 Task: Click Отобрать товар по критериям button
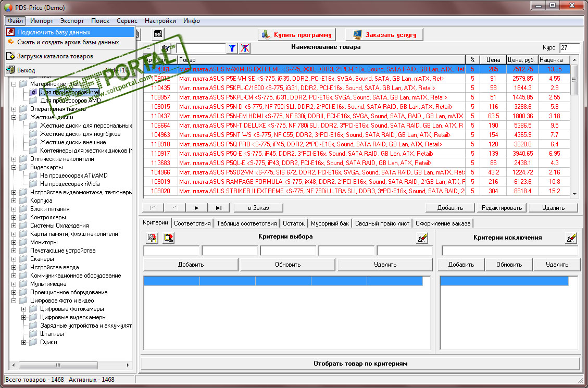pos(360,364)
